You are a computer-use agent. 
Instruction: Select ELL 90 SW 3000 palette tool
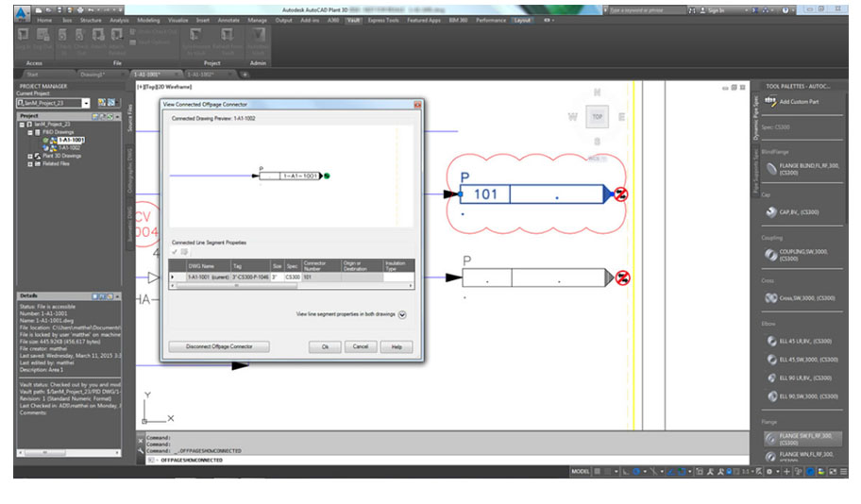point(802,395)
